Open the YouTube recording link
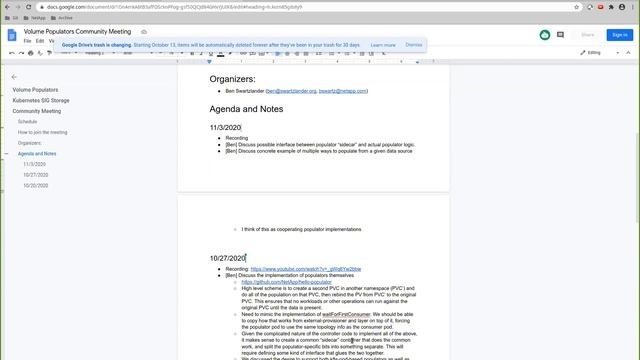Image resolution: width=640 pixels, height=360 pixels. [x=306, y=269]
